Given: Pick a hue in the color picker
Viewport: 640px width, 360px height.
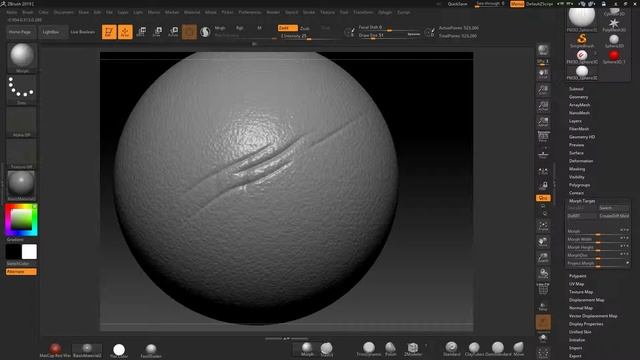Looking at the screenshot, I should point(21,220).
